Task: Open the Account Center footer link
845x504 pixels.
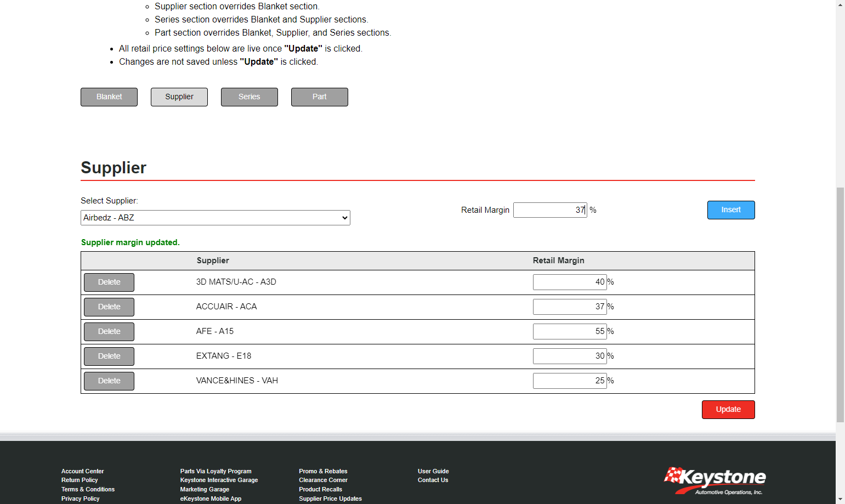Action: (82, 471)
